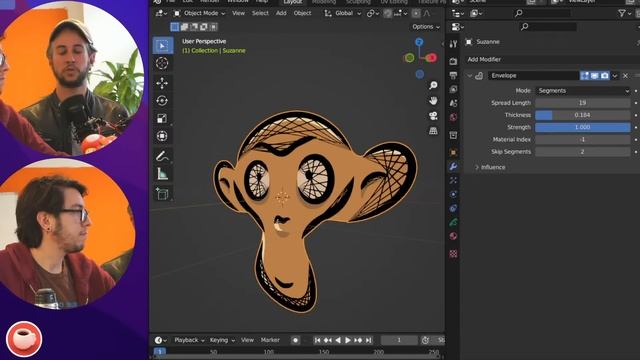
Task: Open Envelope modifier extra options arrow
Action: pos(615,76)
